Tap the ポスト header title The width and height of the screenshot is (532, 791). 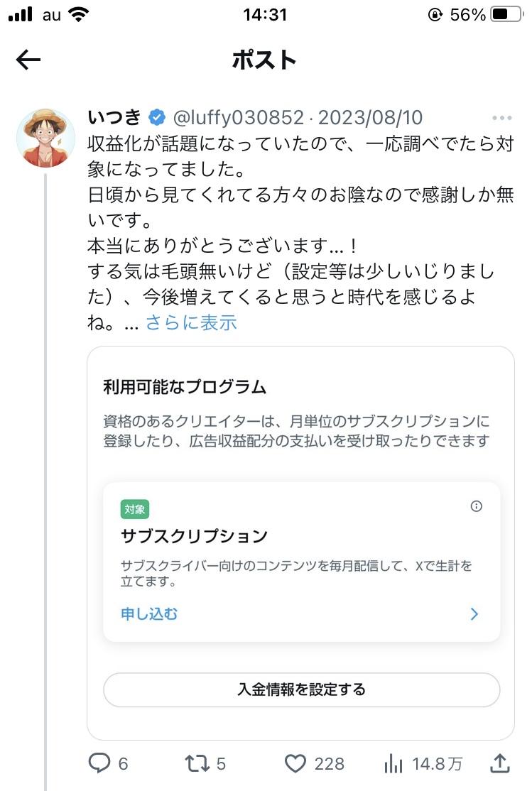click(x=264, y=60)
